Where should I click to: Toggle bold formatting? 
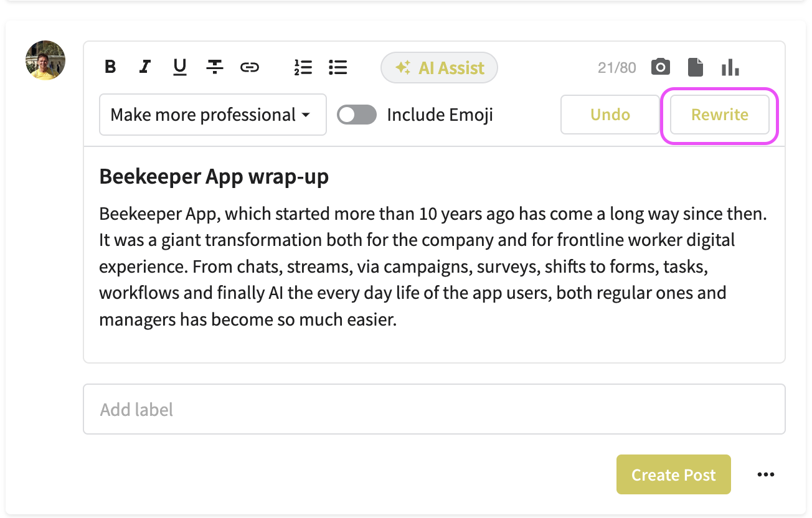(x=110, y=67)
